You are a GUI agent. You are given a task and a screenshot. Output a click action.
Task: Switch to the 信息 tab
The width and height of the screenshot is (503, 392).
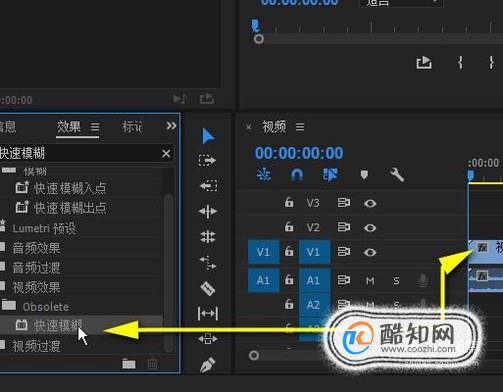click(8, 127)
